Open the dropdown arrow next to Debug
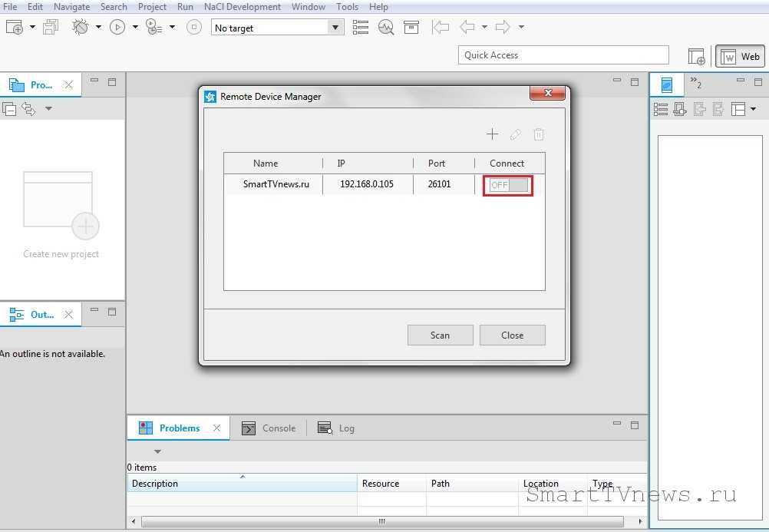Screen dimensions: 769x532 coord(98,27)
